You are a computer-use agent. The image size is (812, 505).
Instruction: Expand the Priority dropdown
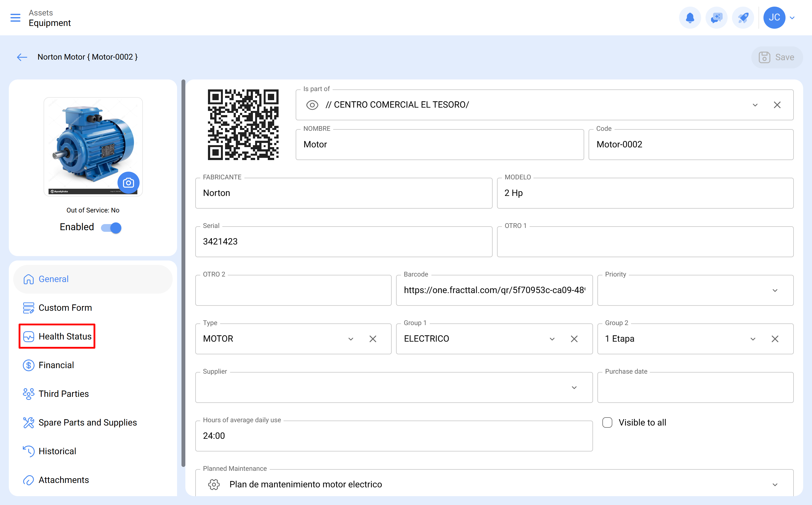click(775, 290)
